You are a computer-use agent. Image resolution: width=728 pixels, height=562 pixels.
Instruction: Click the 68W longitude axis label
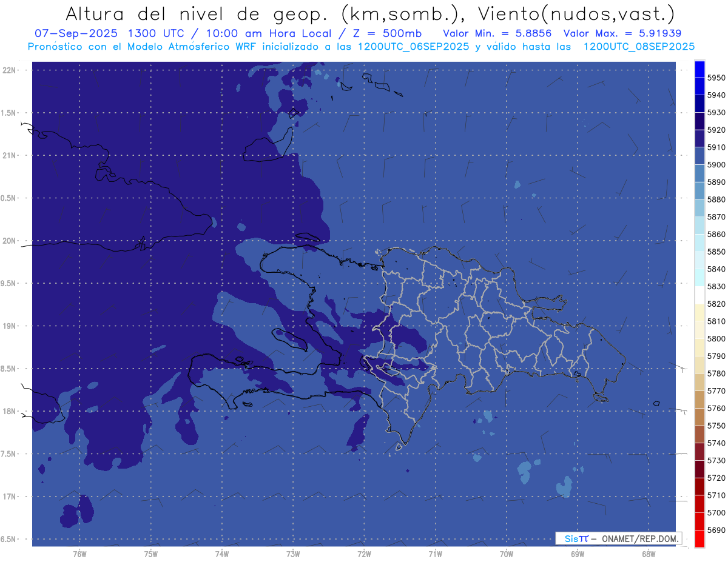tap(649, 555)
